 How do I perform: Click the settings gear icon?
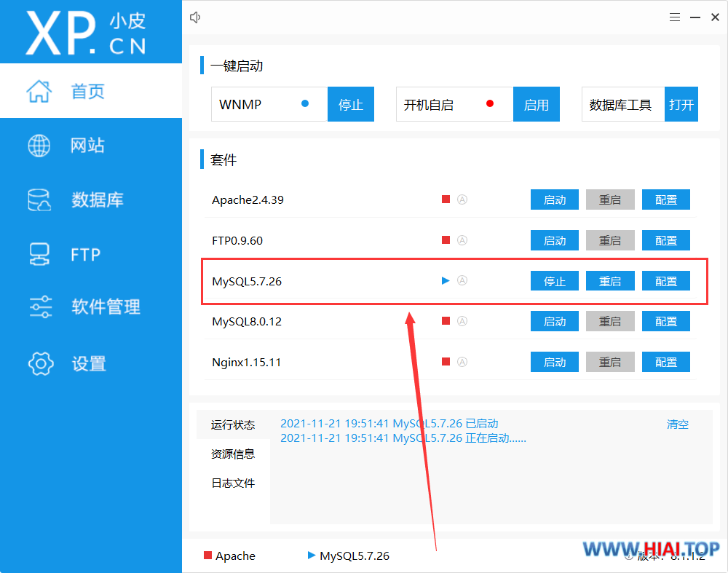[x=40, y=363]
